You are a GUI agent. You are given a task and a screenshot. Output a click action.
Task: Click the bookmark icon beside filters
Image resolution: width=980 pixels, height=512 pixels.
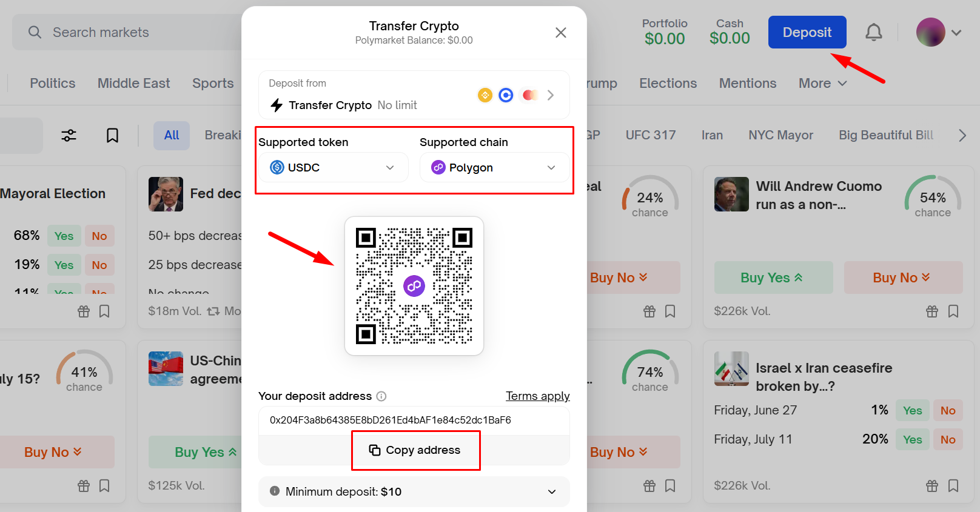112,135
